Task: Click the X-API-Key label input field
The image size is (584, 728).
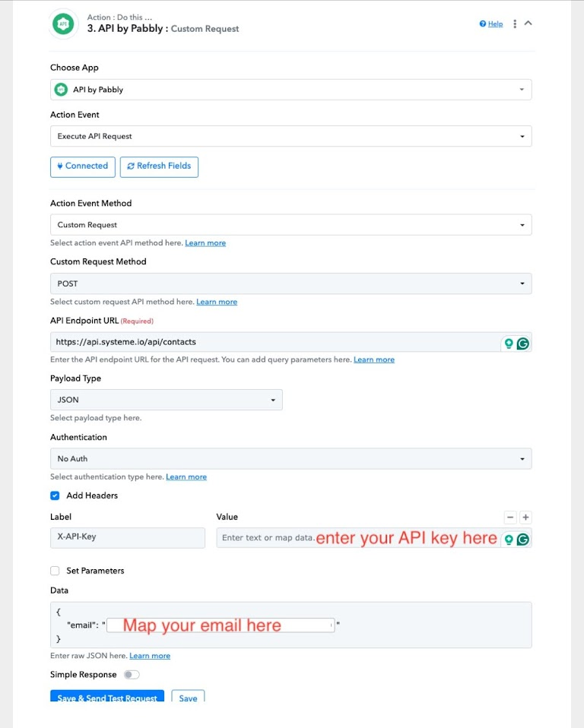Action: (128, 538)
